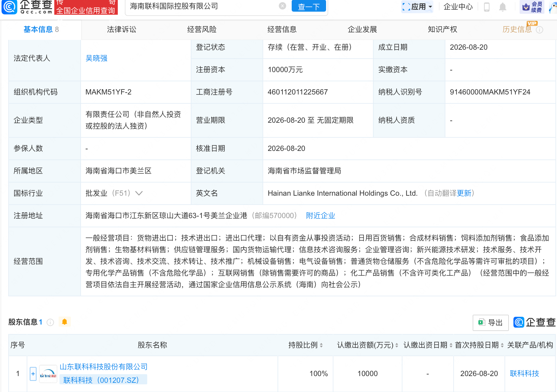Click the registered capital value 10000万元

(x=285, y=70)
